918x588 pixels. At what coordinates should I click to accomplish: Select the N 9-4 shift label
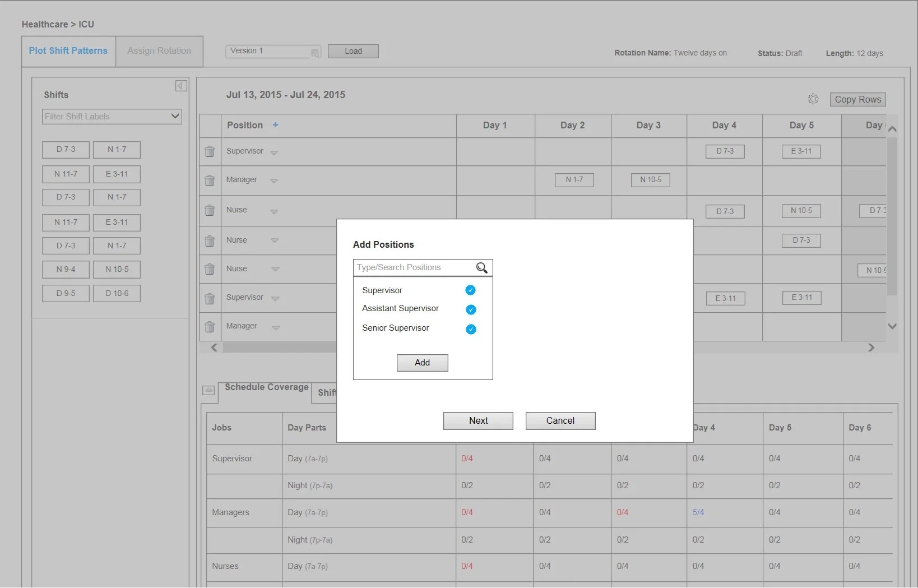[x=66, y=270]
